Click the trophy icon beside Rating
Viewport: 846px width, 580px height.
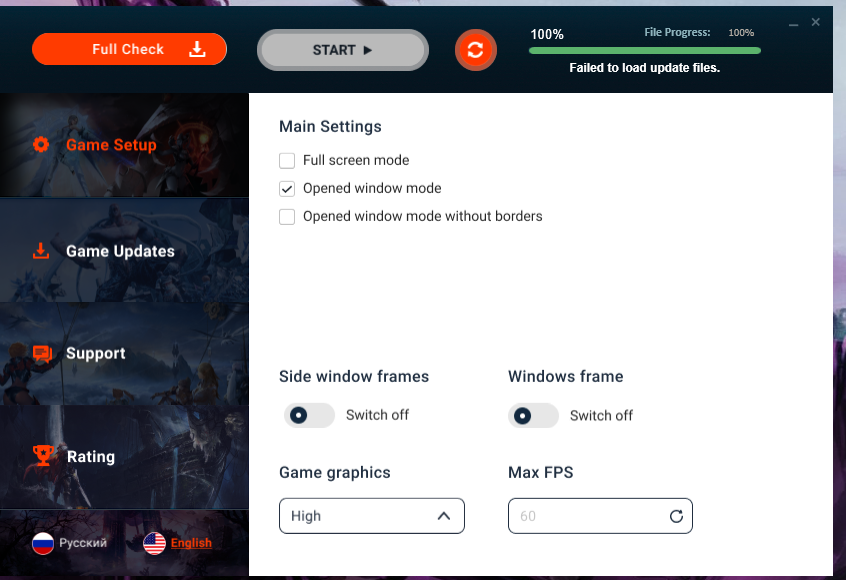tap(43, 456)
